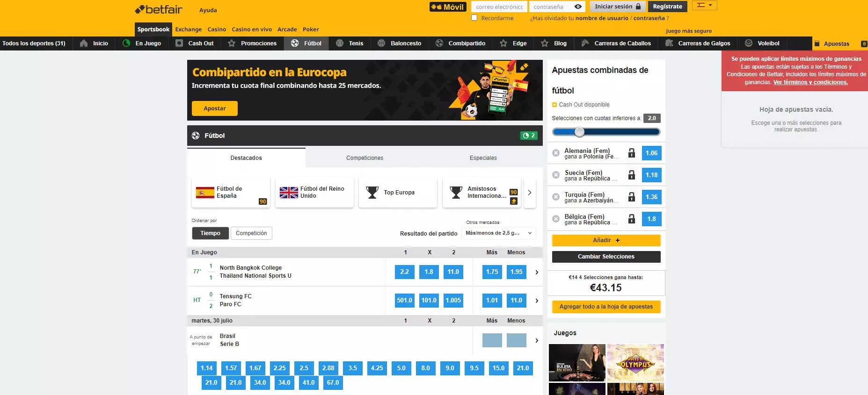
Task: Open the Top Europa trophy card
Action: click(x=398, y=193)
